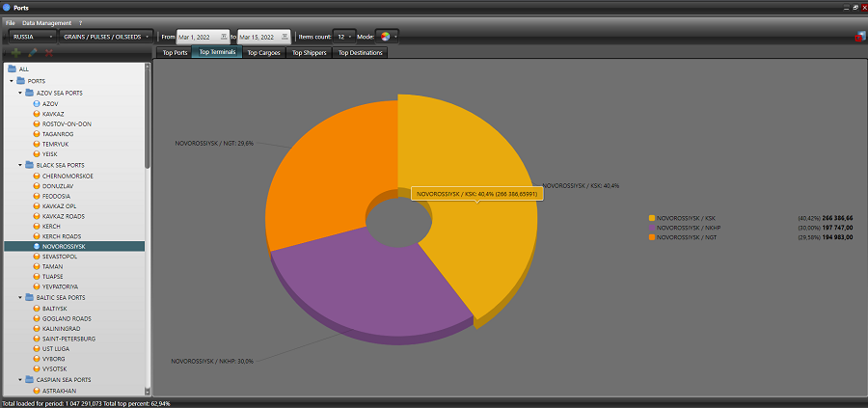
Task: Click the NOVOROSSIYSK / NKHP: 30,0% chart label
Action: pos(212,361)
